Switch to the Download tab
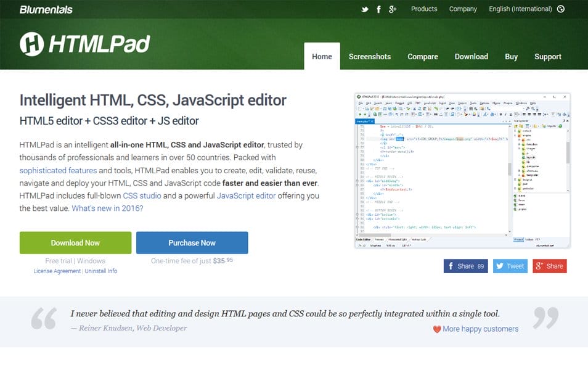 (x=471, y=57)
